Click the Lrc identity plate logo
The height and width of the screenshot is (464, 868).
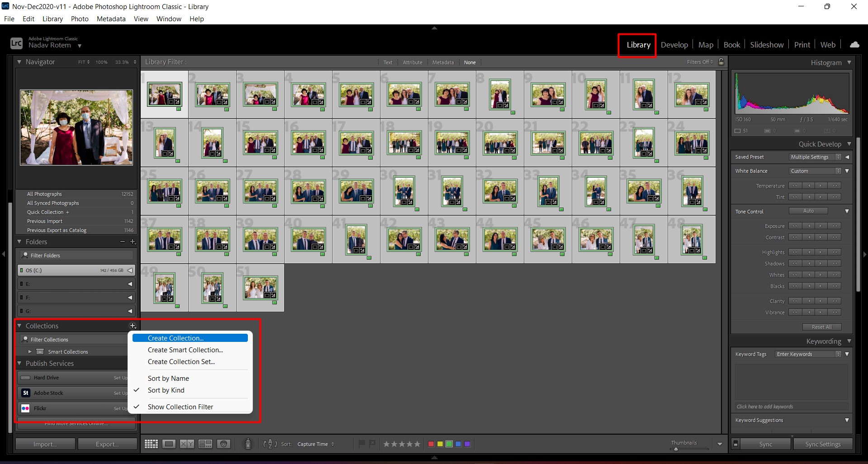(x=16, y=43)
